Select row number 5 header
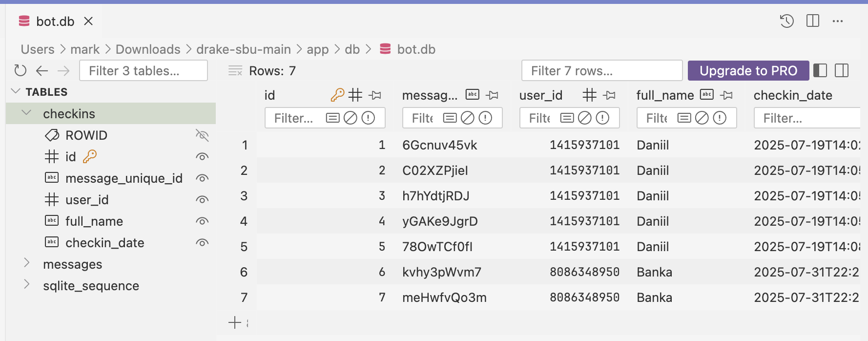868x341 pixels. point(244,247)
